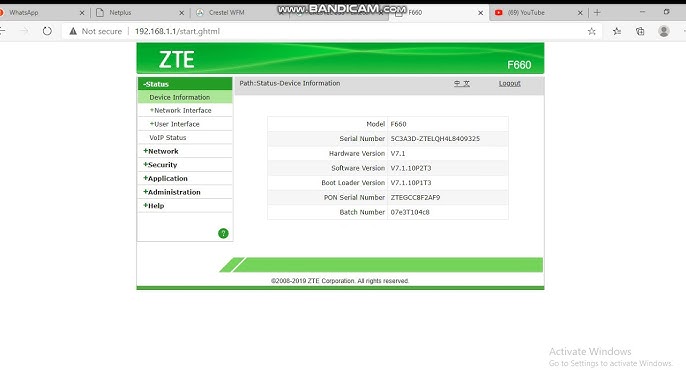Click the Model value F660

[x=399, y=124]
